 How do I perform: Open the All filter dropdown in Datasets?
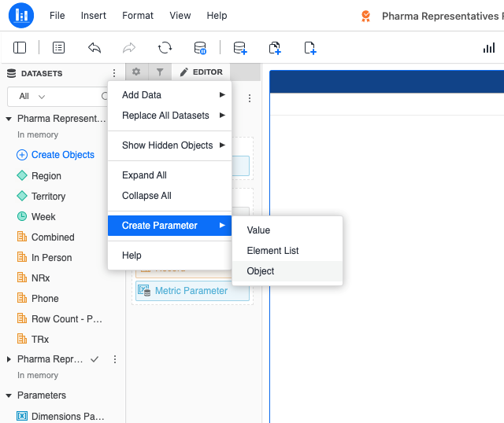pyautogui.click(x=32, y=96)
